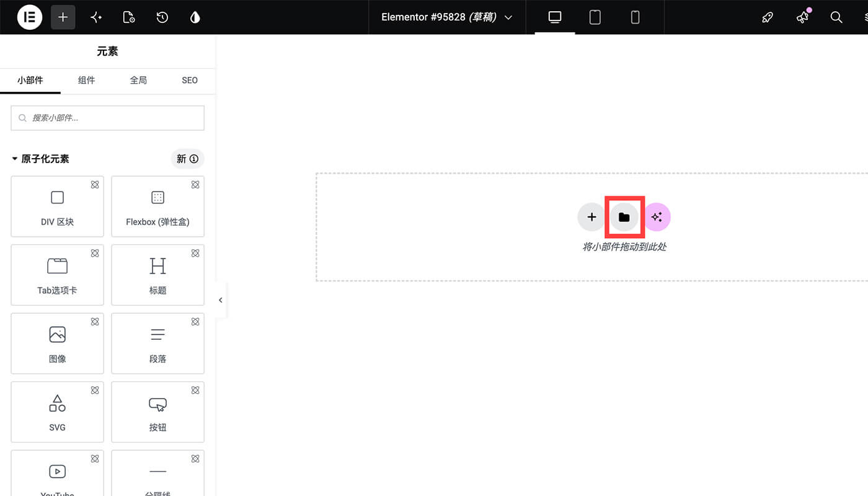The height and width of the screenshot is (496, 868).
Task: Open the site theme droplet icon
Action: coord(195,17)
